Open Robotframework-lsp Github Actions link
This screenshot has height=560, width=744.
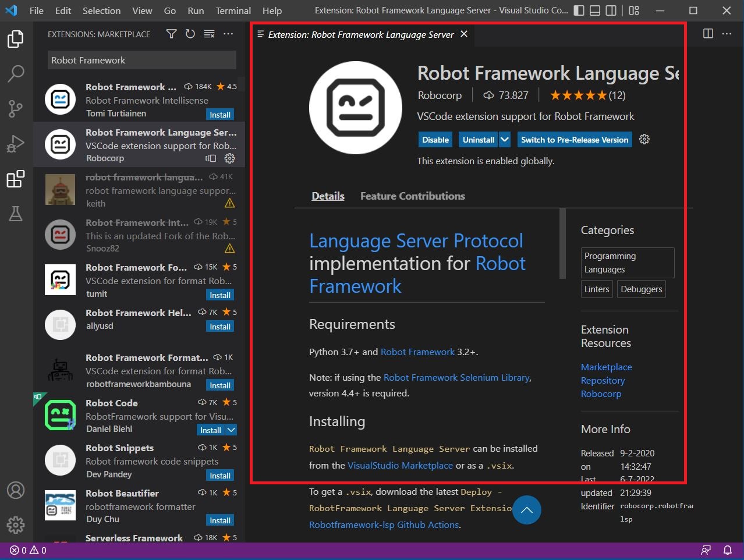click(x=384, y=525)
